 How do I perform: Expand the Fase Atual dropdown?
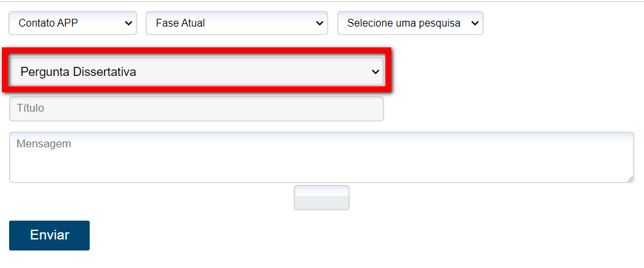[237, 23]
